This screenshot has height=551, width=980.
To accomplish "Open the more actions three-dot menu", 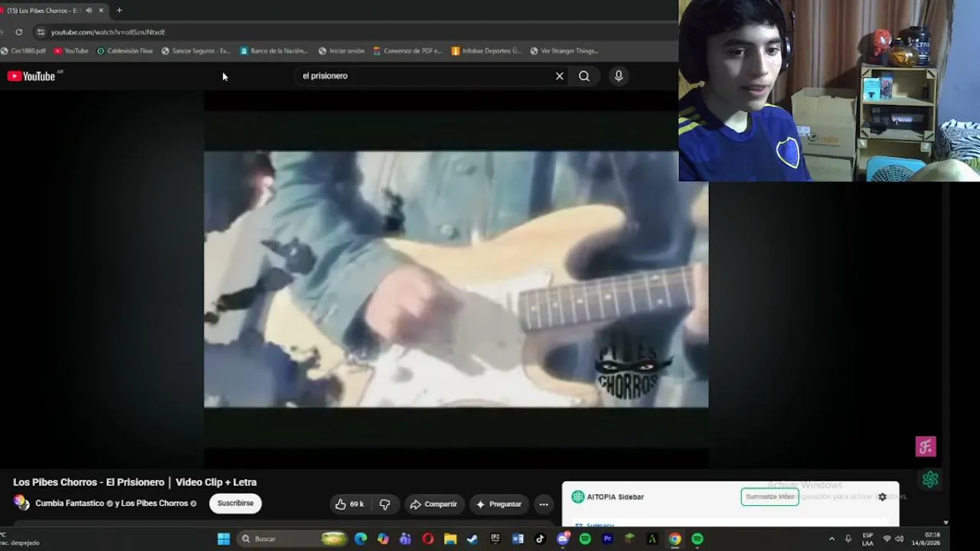I will (543, 504).
